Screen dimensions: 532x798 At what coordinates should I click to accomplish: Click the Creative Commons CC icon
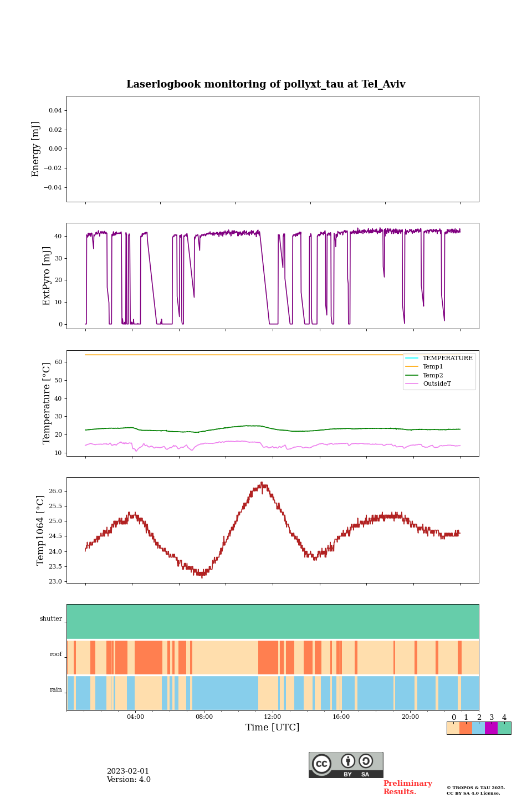(321, 764)
